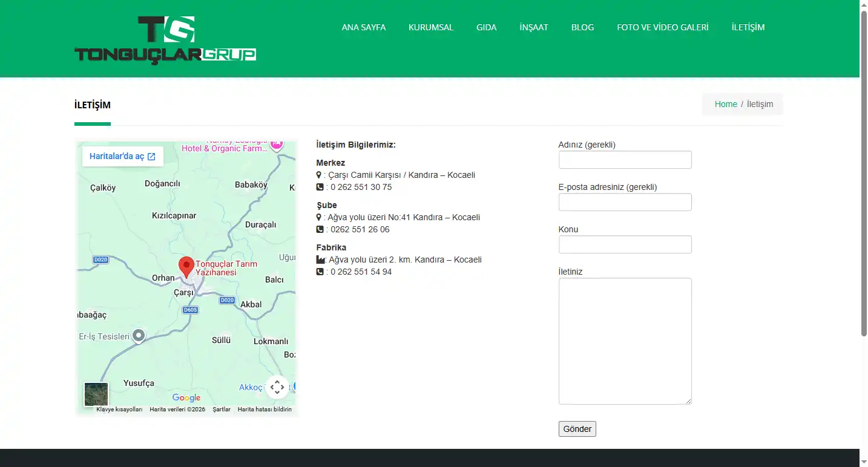
Task: Open KURUMSAL menu item
Action: tap(431, 27)
